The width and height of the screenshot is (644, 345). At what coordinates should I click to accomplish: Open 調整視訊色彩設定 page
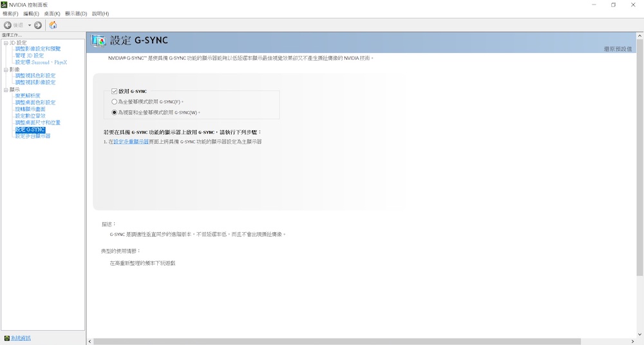tap(35, 75)
